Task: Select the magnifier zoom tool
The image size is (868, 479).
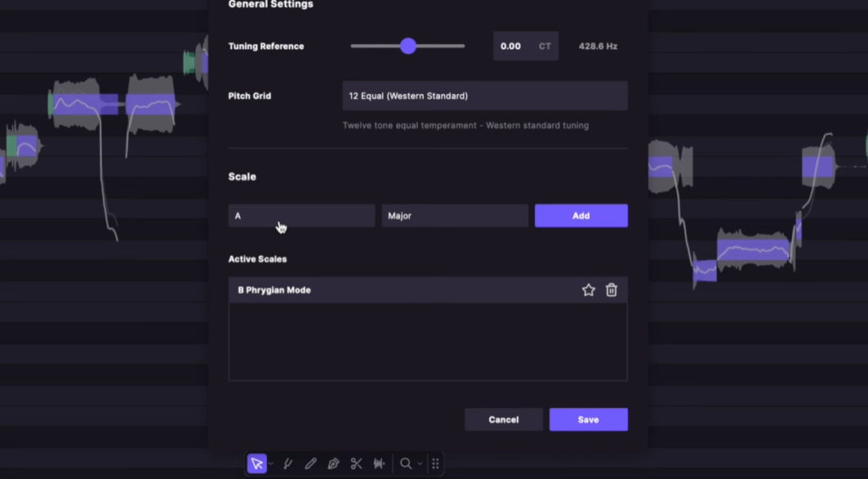Action: click(x=406, y=464)
